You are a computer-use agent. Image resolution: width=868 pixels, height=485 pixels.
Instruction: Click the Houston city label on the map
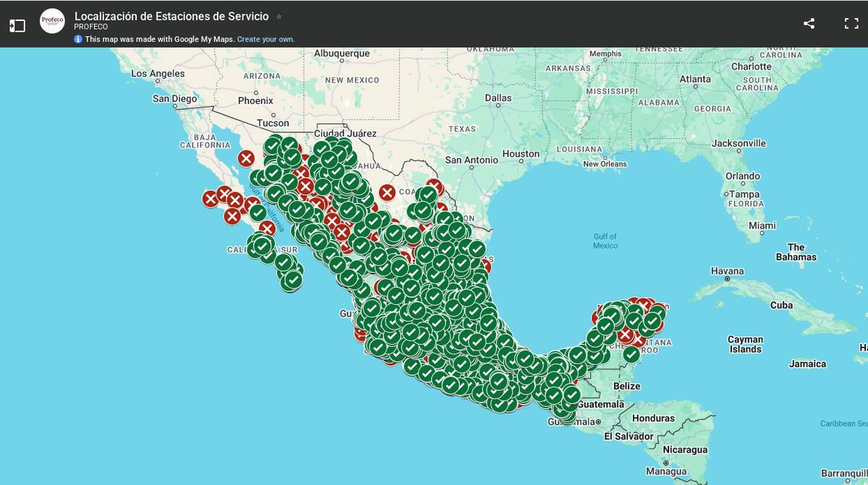pyautogui.click(x=521, y=153)
